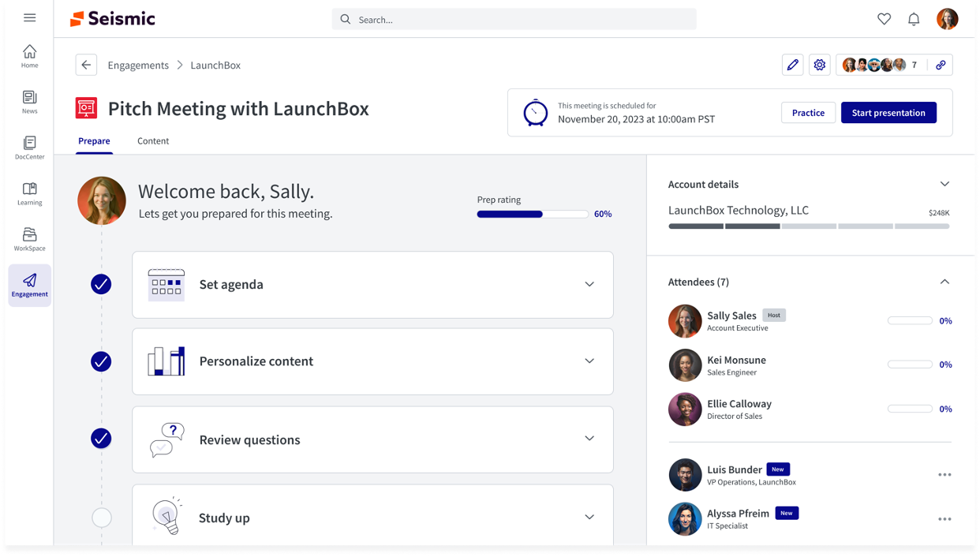Toggle the Personalize content completed checkmark
Viewport: 980px width, 557px height.
pos(101,361)
